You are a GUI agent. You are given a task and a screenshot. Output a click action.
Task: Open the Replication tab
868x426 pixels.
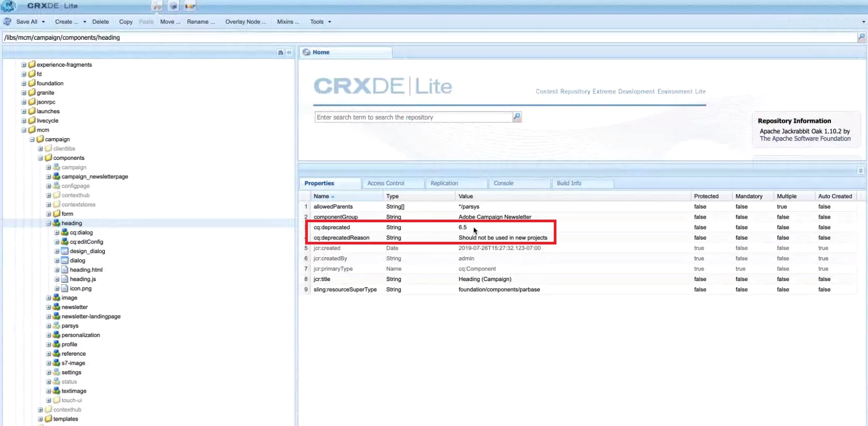click(456, 183)
